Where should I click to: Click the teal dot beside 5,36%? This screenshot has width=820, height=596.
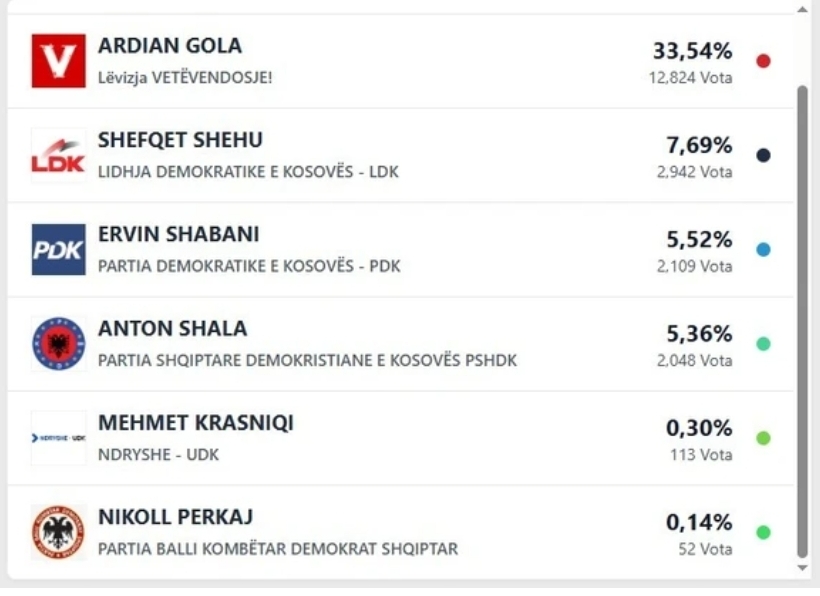(x=763, y=344)
